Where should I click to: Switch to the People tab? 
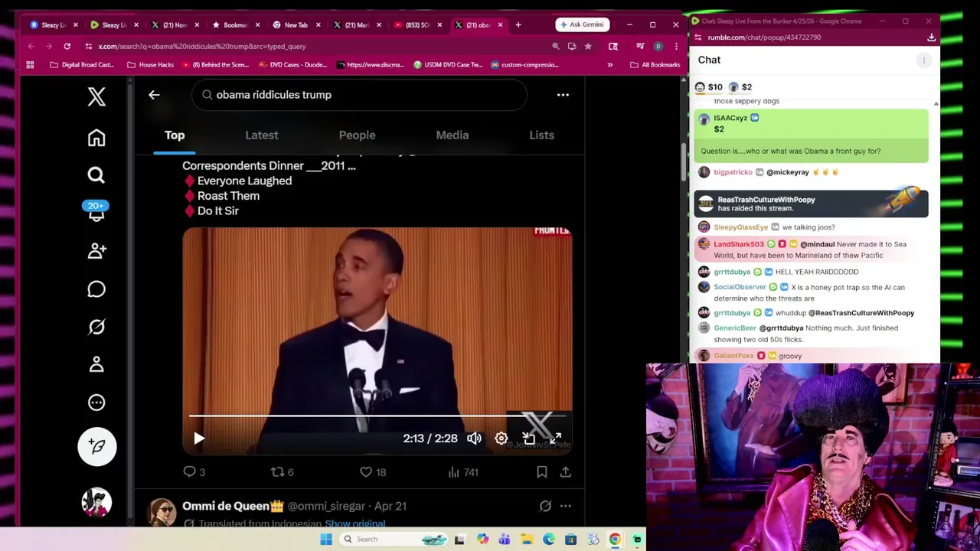(x=357, y=135)
